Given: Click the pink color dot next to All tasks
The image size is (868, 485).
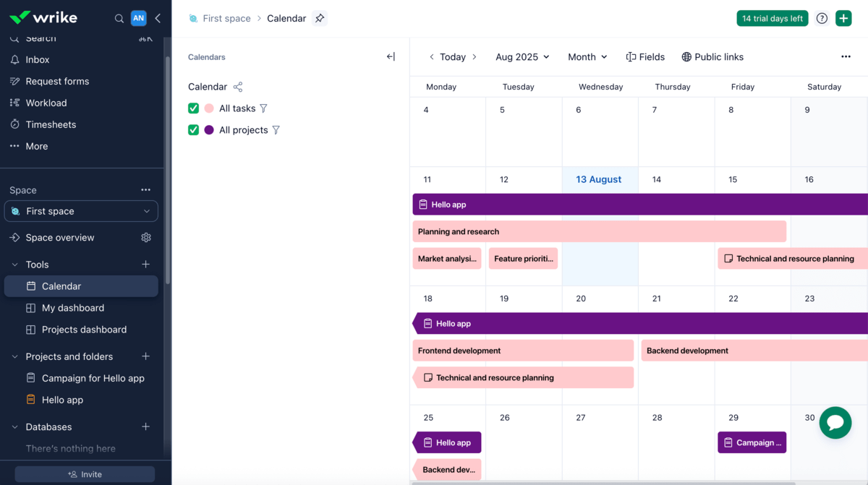Looking at the screenshot, I should pyautogui.click(x=208, y=108).
